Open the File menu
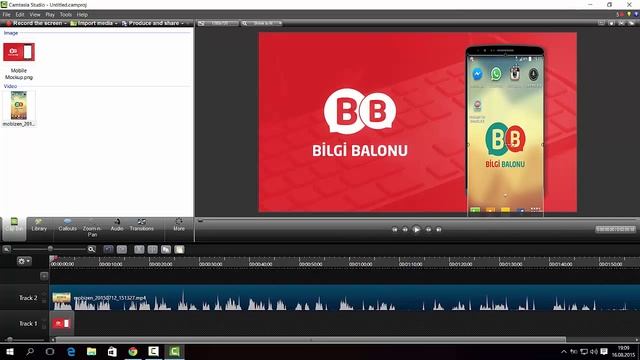640x360 pixels. (7, 14)
